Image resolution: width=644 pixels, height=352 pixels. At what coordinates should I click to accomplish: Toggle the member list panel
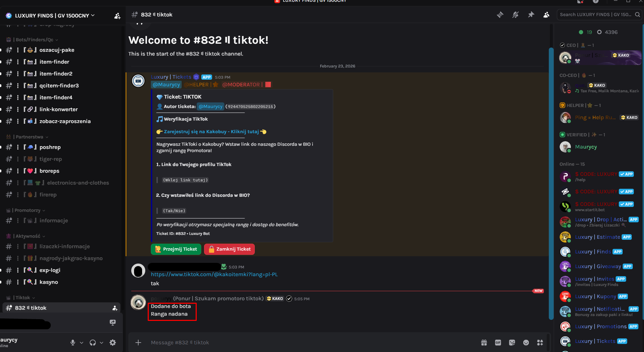pos(546,15)
